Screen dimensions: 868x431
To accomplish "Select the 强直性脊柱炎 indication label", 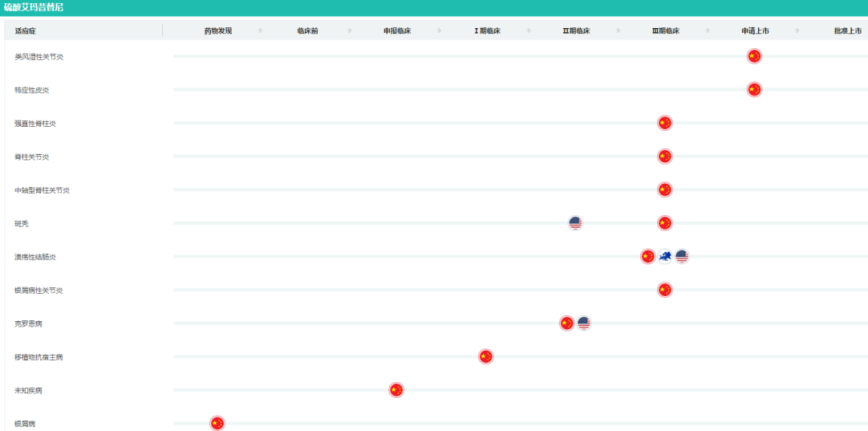I will 35,124.
